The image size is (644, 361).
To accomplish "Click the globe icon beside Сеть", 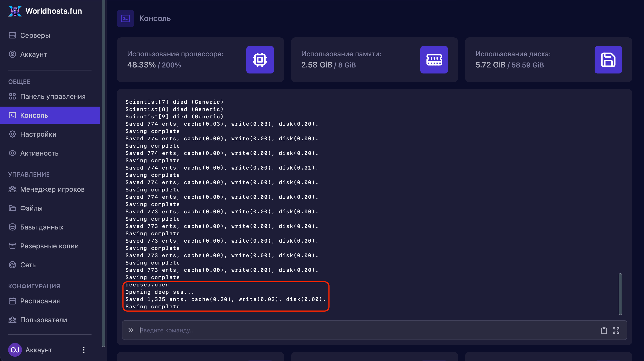I will pos(12,265).
